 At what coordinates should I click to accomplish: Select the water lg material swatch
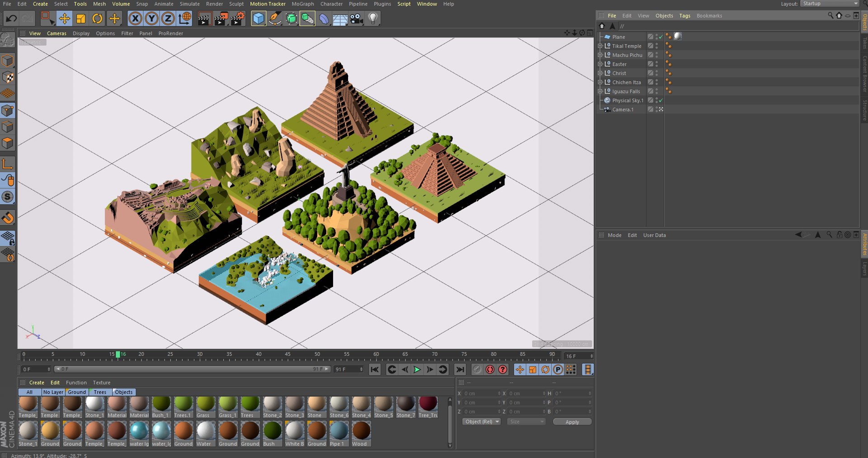[139, 434]
